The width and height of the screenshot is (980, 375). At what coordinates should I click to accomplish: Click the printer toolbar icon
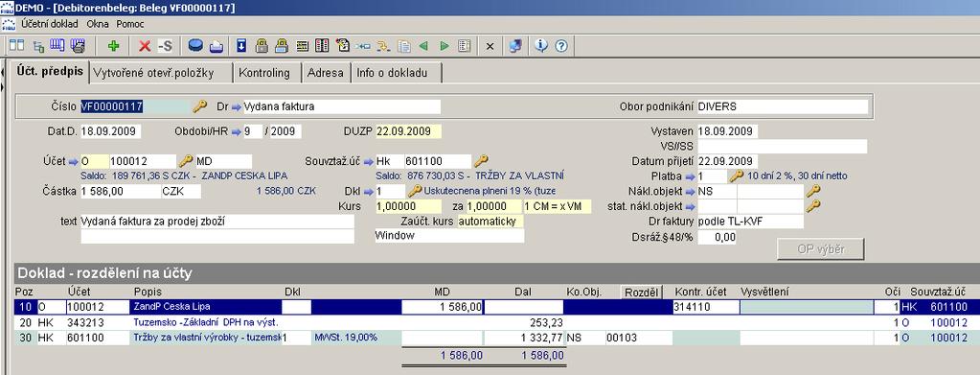pyautogui.click(x=78, y=46)
